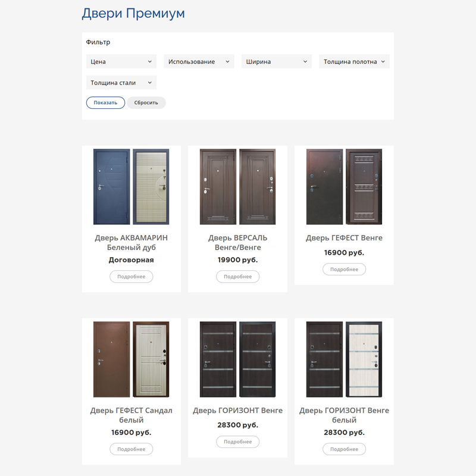
Task: Click Подробнее under Дверь АКВАМАРИН
Action: tap(131, 277)
